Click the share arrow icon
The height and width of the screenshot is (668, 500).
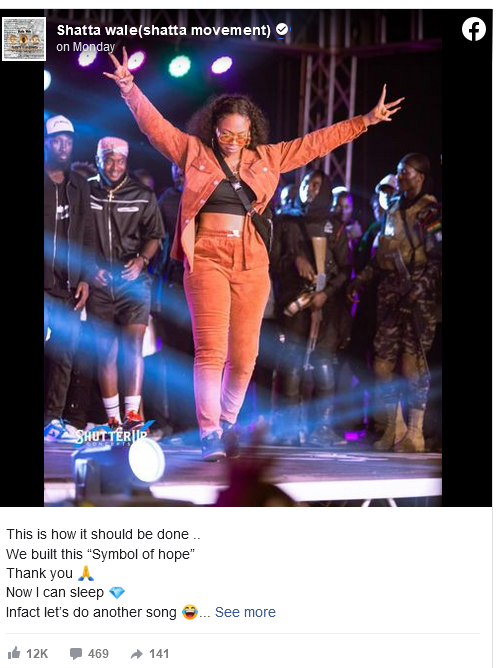pyautogui.click(x=137, y=654)
